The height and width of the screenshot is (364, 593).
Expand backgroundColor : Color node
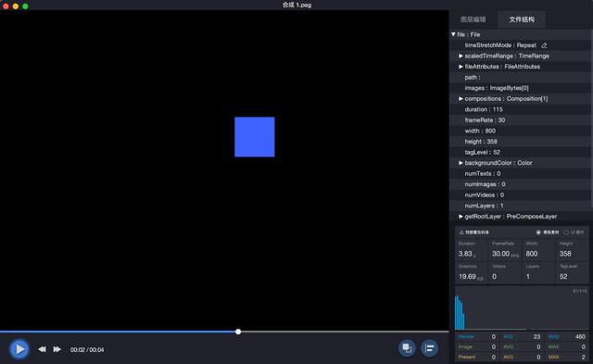tap(461, 163)
